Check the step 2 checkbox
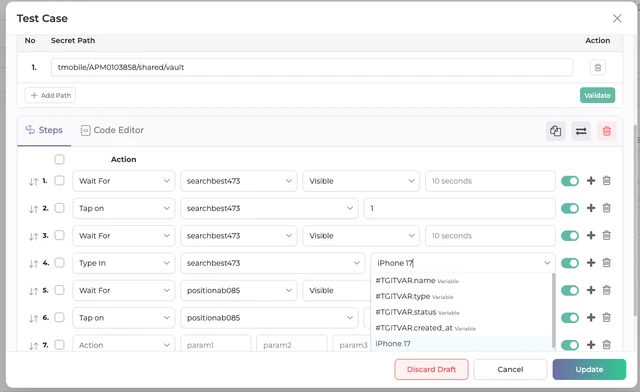This screenshot has width=640, height=392. (60, 208)
